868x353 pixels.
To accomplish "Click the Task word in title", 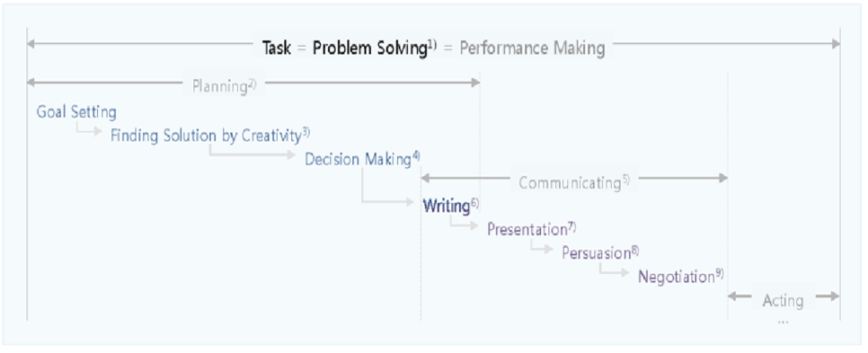I will (x=276, y=49).
